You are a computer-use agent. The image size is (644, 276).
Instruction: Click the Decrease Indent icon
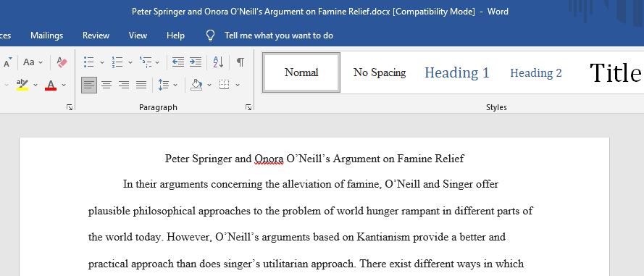pyautogui.click(x=177, y=62)
